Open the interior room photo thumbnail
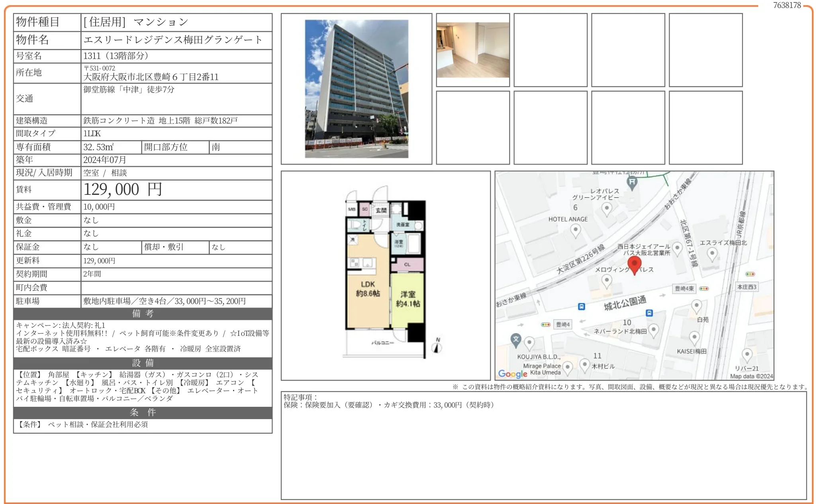Viewport: 819px width, 504px height. click(473, 50)
